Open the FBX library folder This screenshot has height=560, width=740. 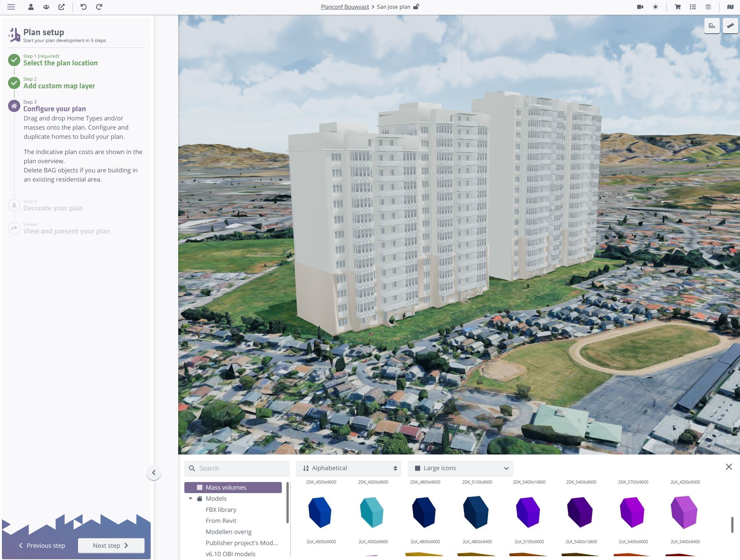(x=221, y=510)
